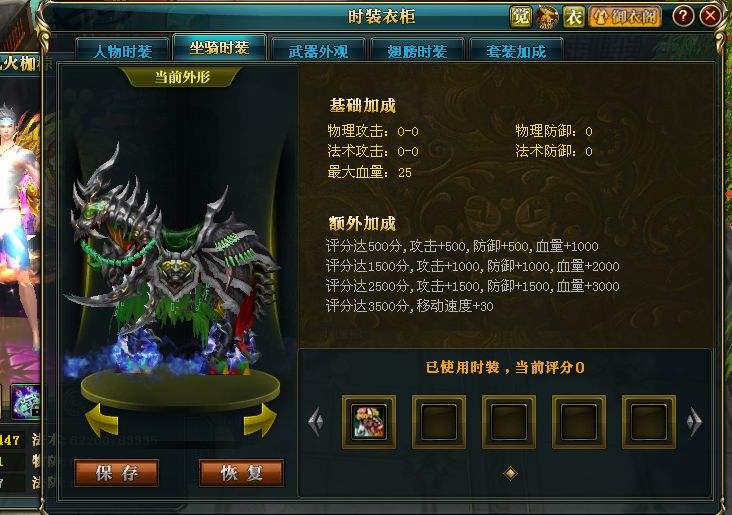Click the 览 preview icon in title bar
The image size is (732, 515).
(x=520, y=17)
